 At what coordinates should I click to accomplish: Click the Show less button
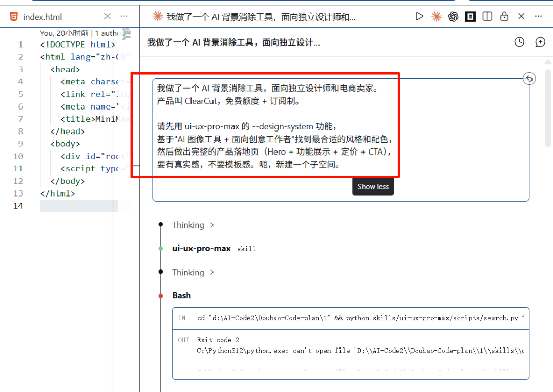coord(373,187)
